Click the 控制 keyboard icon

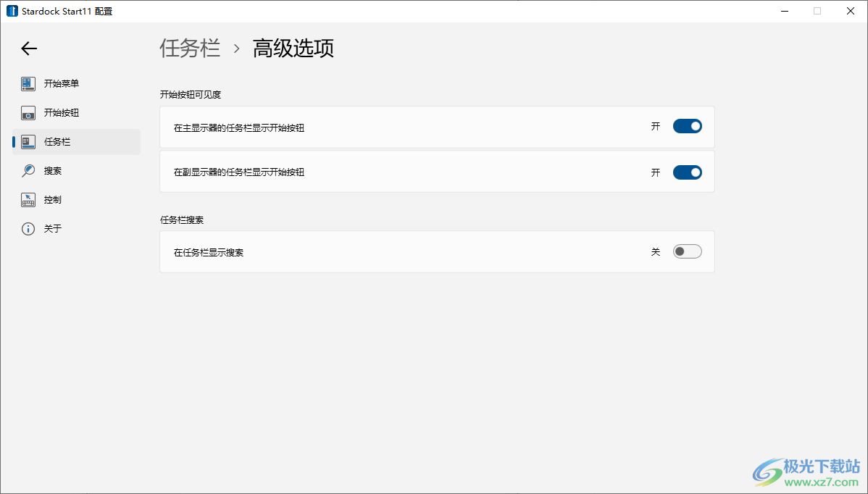28,200
